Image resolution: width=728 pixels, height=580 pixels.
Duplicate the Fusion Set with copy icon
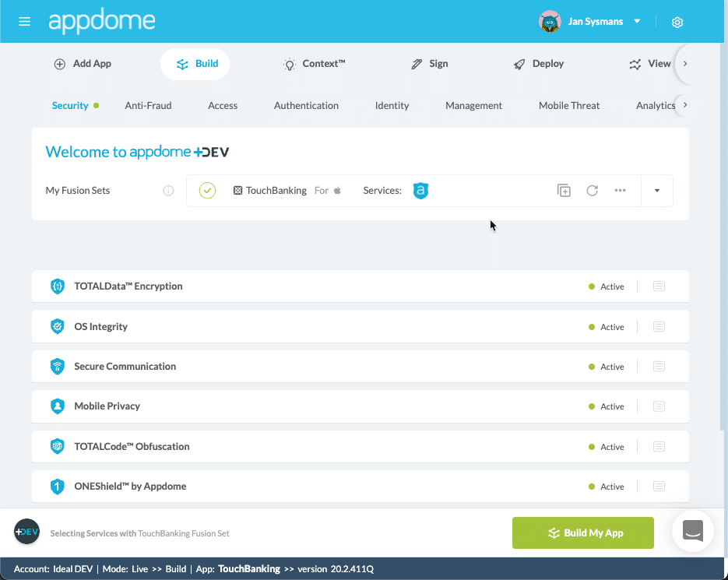coord(564,191)
